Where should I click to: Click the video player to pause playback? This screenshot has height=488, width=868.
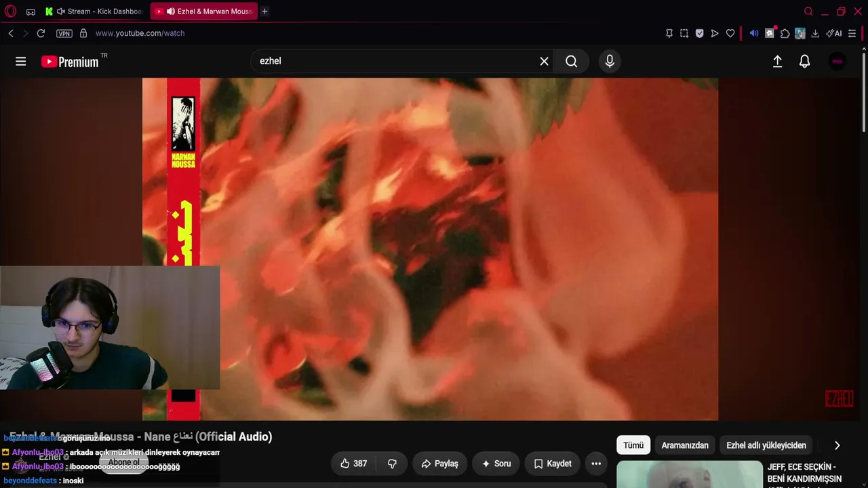point(430,249)
